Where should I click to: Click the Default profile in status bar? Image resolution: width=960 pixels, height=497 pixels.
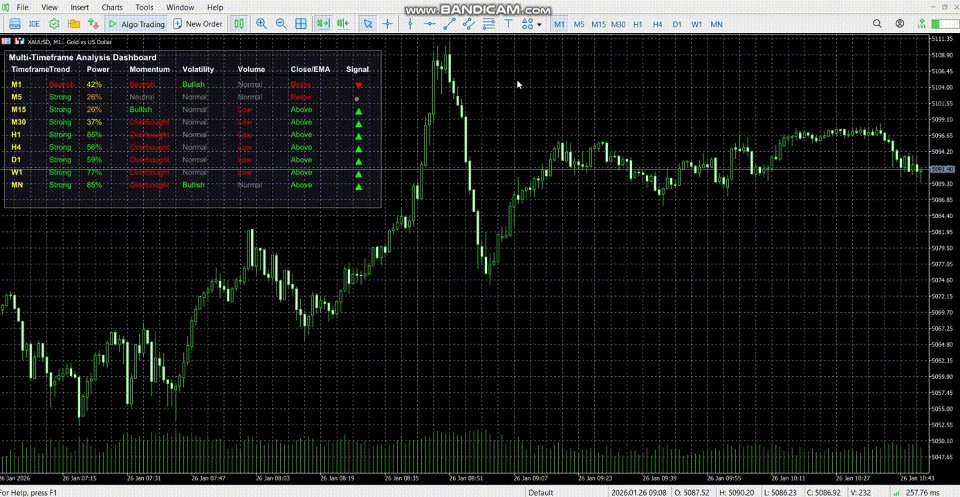(541, 492)
